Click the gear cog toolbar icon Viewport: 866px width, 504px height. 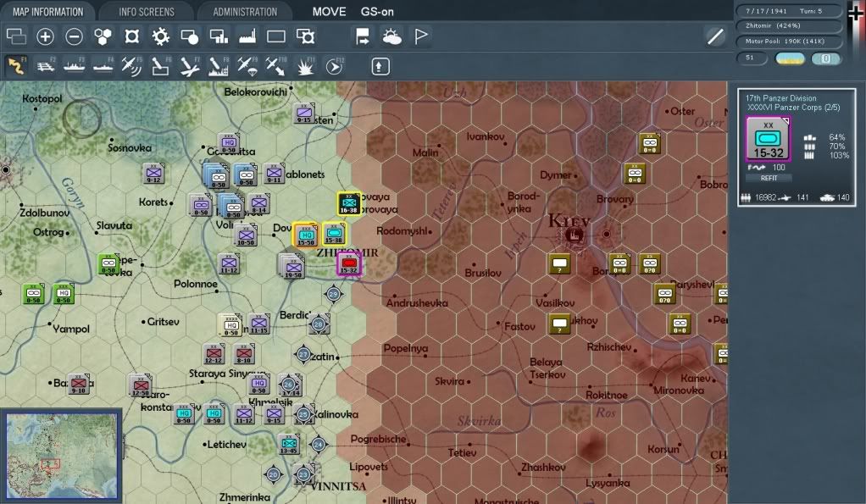click(161, 37)
